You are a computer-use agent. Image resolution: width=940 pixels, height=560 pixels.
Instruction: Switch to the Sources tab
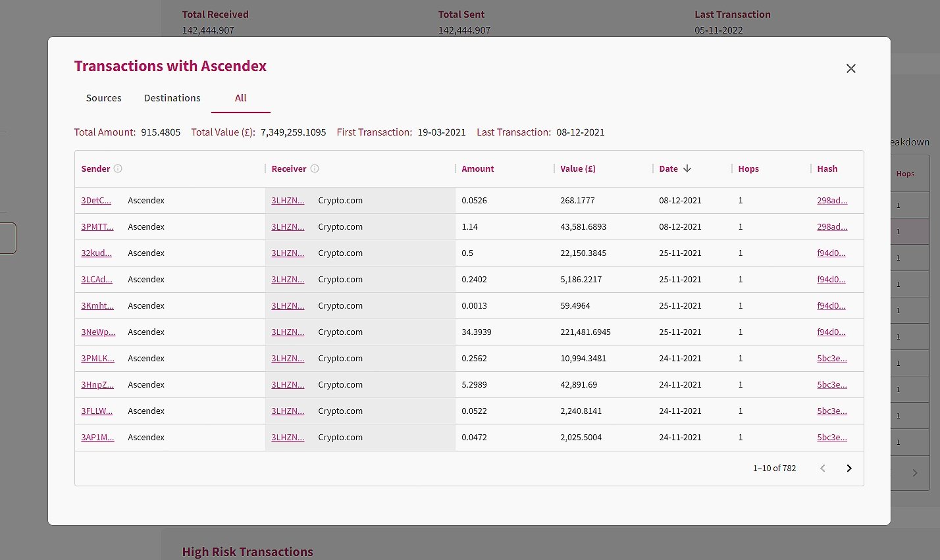click(104, 98)
